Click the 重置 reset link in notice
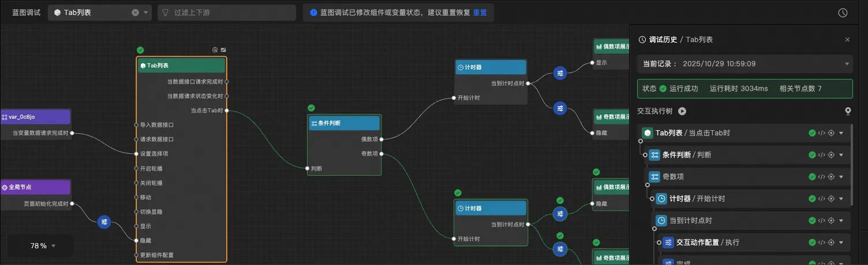Screen dimensions: 868x265 click(480, 12)
